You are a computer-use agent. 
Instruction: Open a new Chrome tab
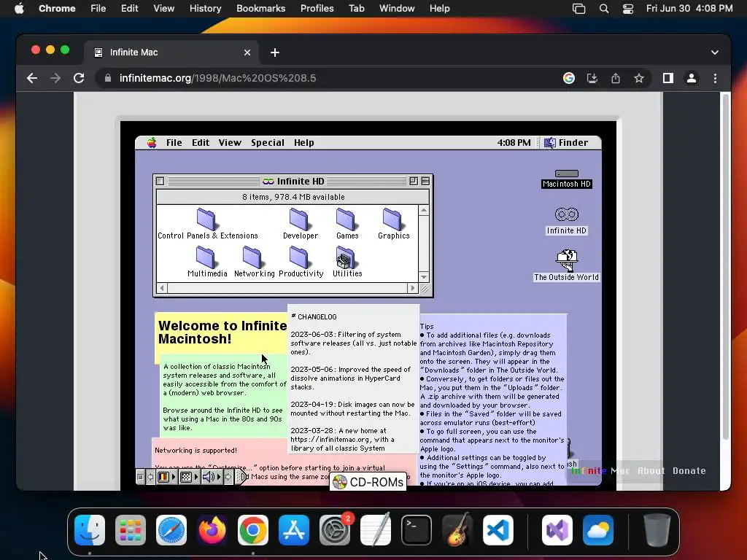tap(275, 52)
